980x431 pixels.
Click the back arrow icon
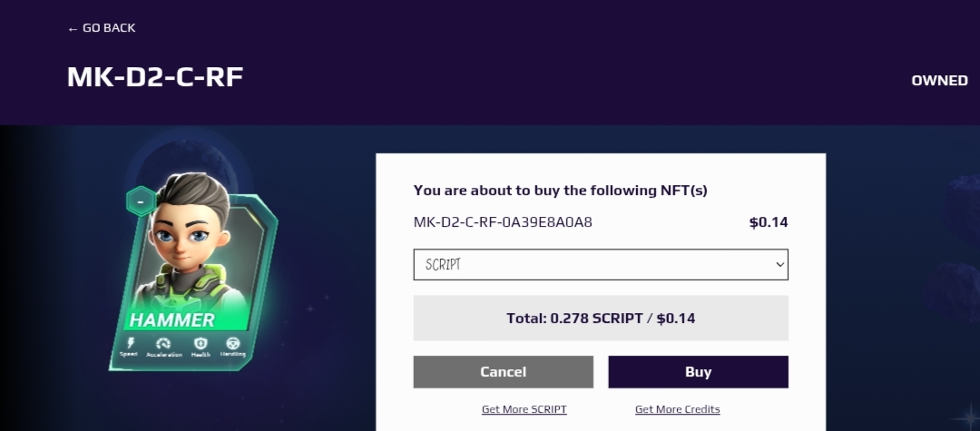73,29
